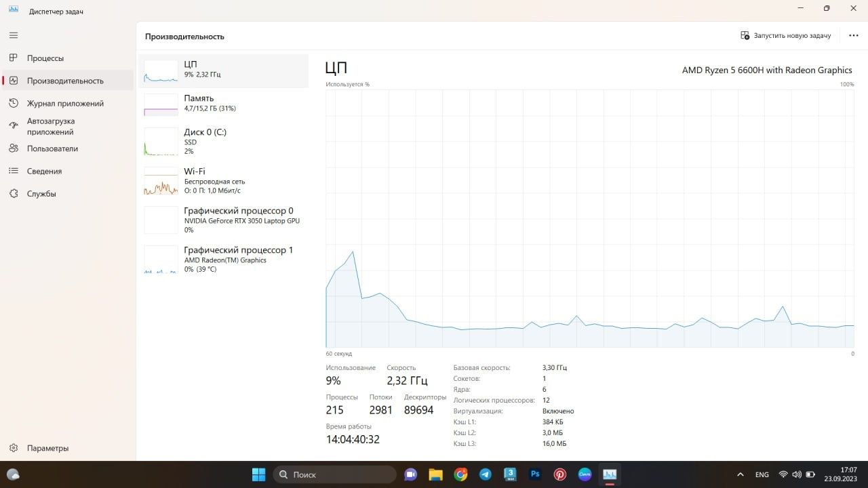Select the ЦП performance item

click(224, 70)
